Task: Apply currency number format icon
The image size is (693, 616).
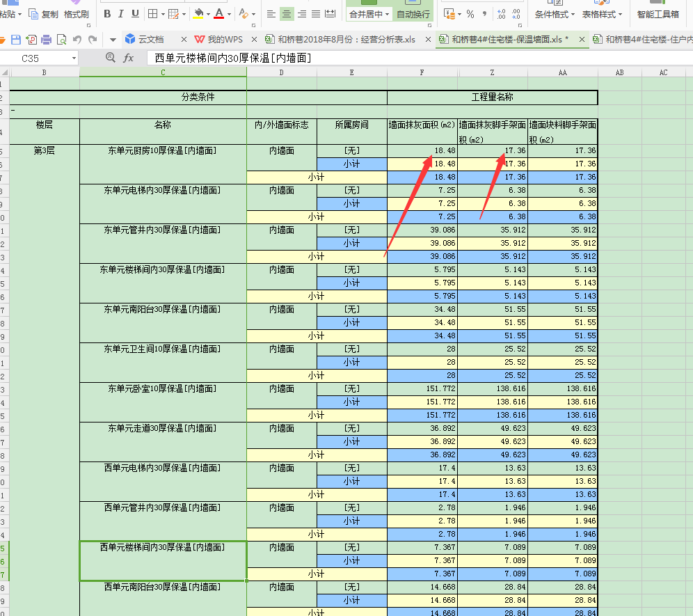Action: point(449,14)
